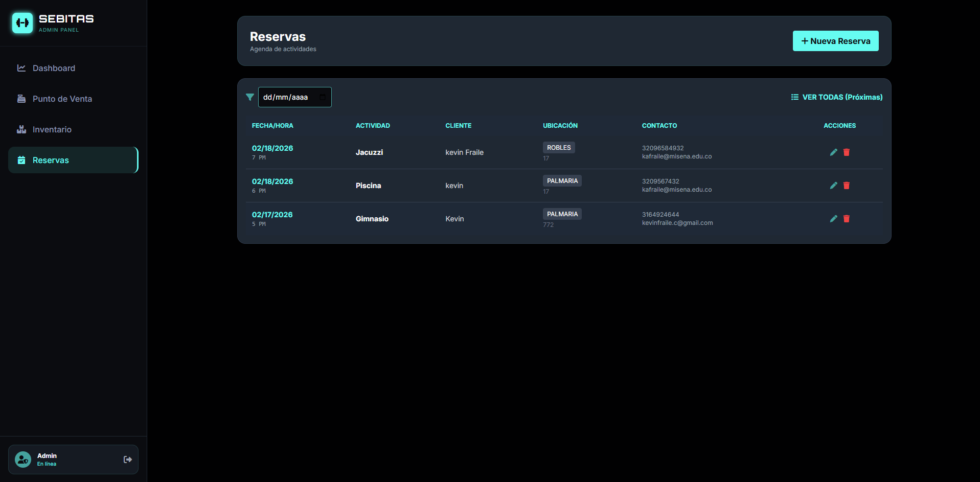Focus the dd/mm/aaaa date field
Screen dimensions: 980x482
pyautogui.click(x=287, y=97)
